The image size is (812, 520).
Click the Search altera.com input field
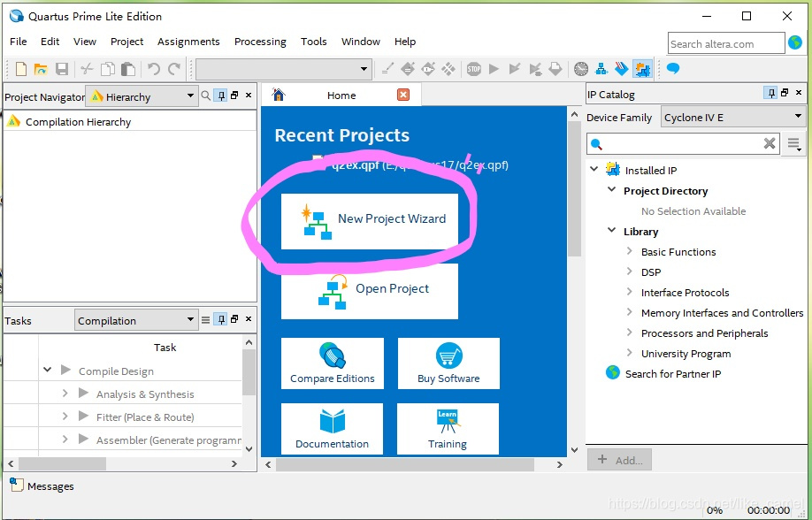coord(726,43)
